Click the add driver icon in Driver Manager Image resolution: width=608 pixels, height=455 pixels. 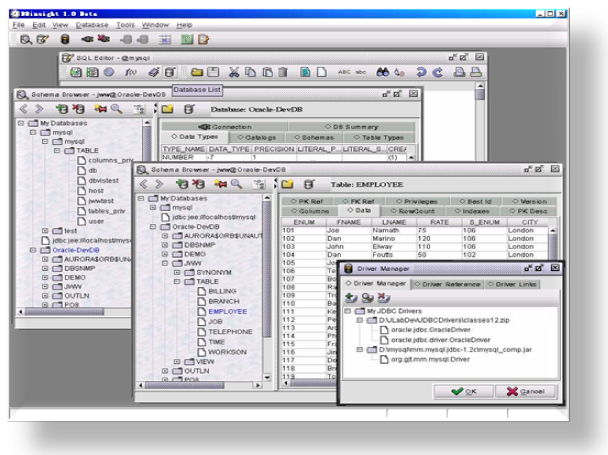[351, 298]
